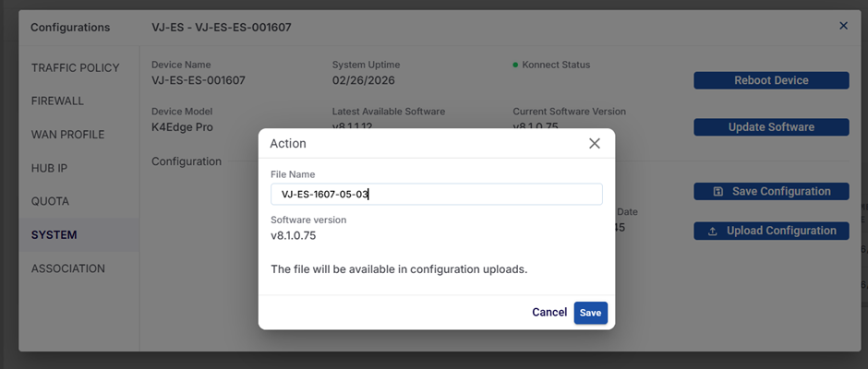This screenshot has height=369, width=868.
Task: Click the upload arrow icon on Upload Configuration
Action: (713, 231)
